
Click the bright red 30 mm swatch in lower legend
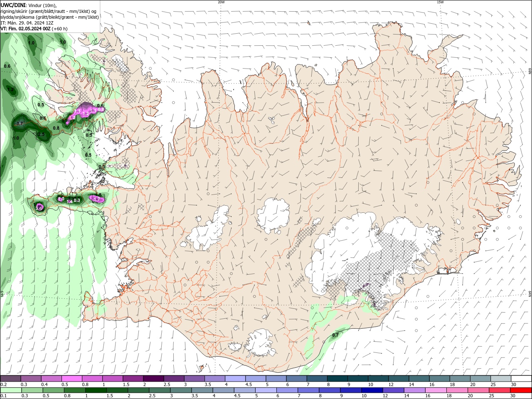point(522,390)
